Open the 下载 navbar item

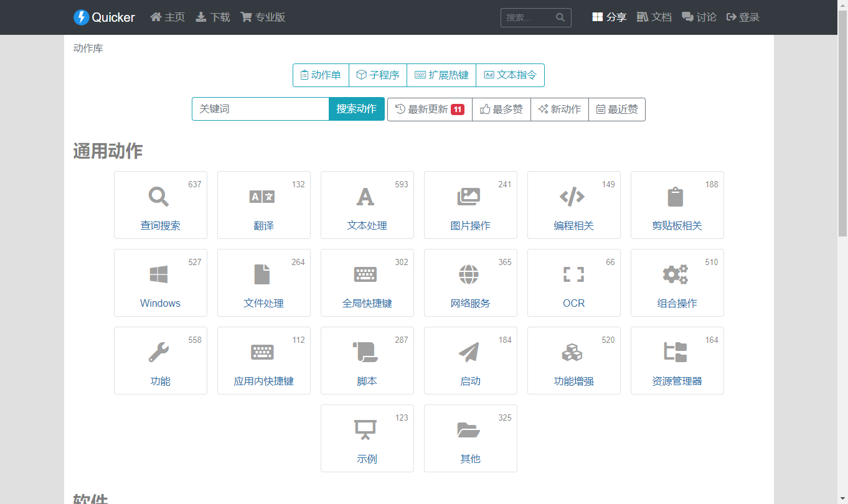pos(213,17)
